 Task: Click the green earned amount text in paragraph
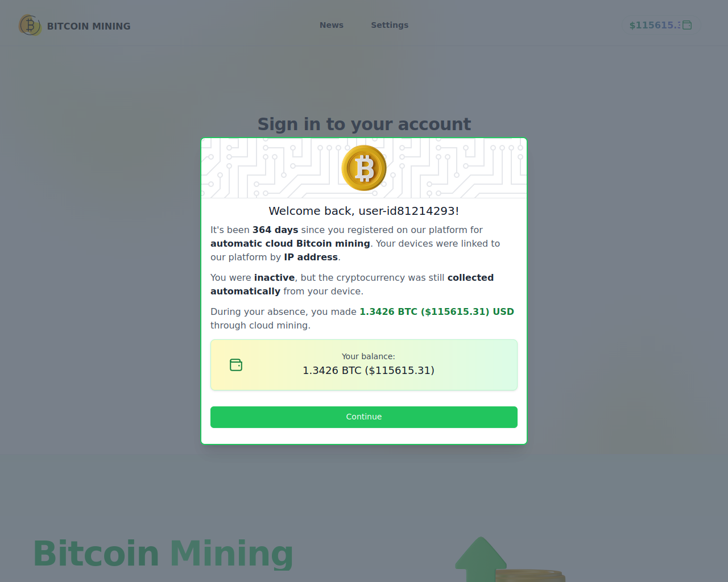coord(437,311)
